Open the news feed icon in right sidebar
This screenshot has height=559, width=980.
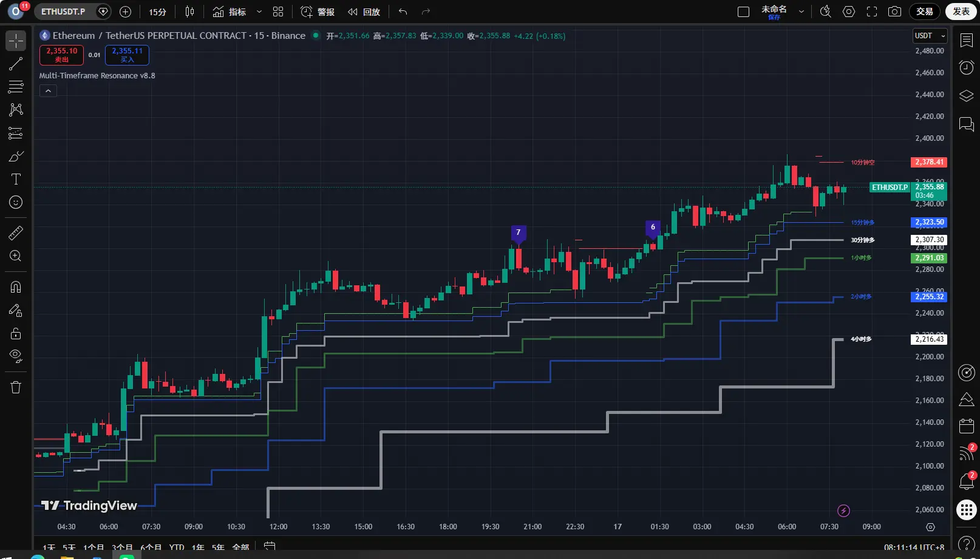[966, 453]
